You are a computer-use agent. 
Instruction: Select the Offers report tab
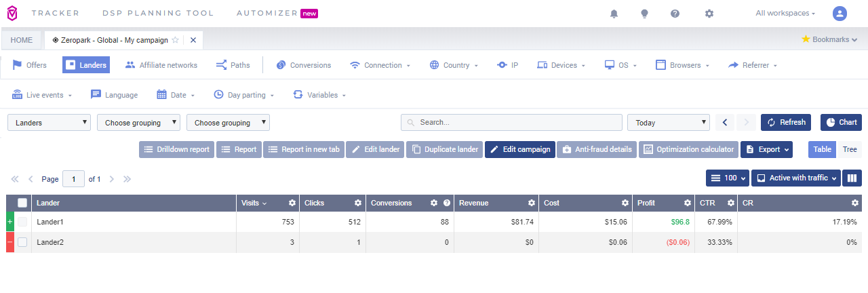point(29,65)
